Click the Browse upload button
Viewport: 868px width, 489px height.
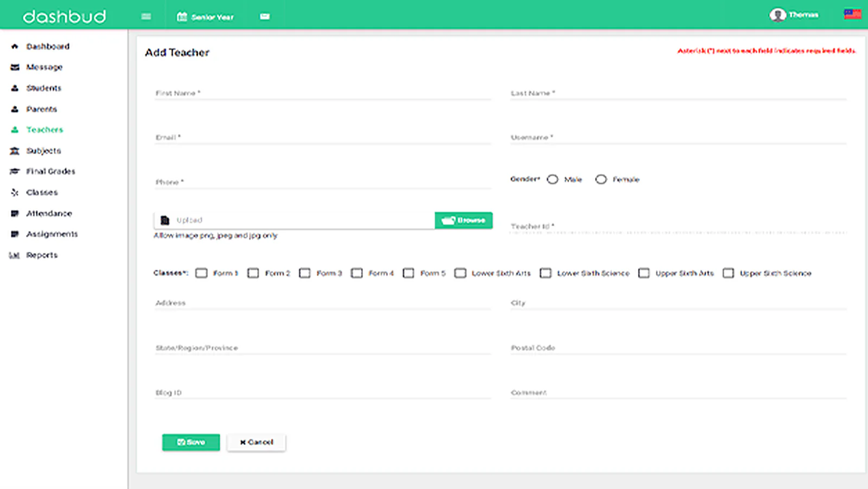pos(463,220)
